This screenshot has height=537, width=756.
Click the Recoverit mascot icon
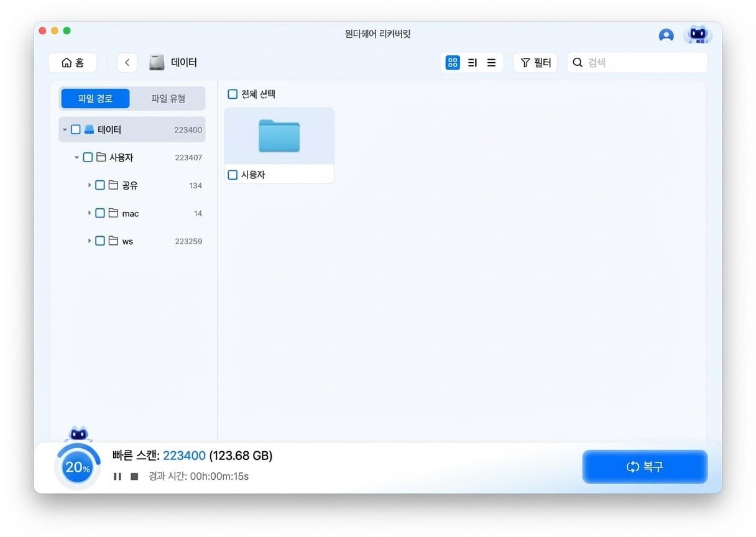(x=698, y=35)
